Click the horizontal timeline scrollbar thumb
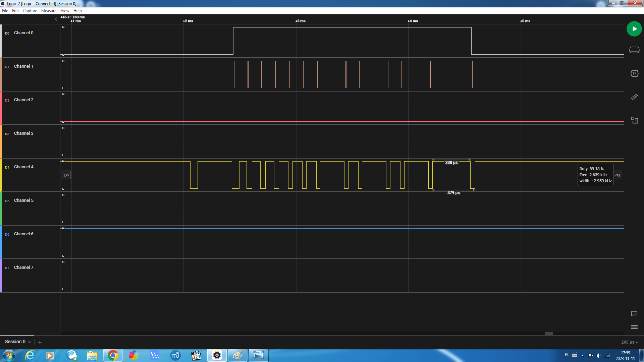The width and height of the screenshot is (644, 362). [x=549, y=334]
